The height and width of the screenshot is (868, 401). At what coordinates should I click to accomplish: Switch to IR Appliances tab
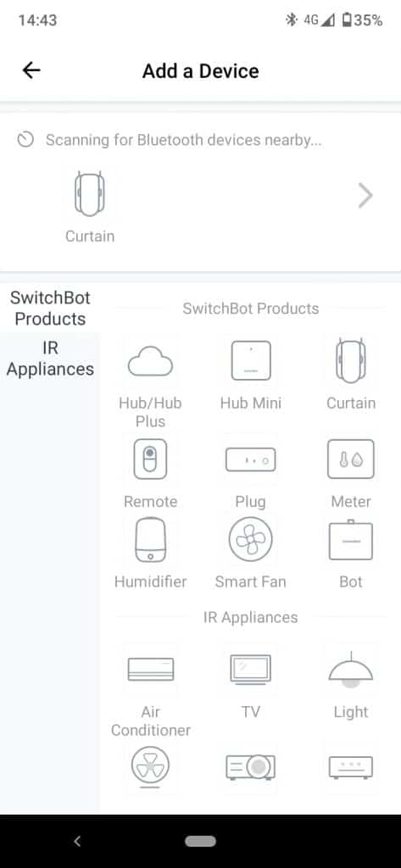[50, 359]
